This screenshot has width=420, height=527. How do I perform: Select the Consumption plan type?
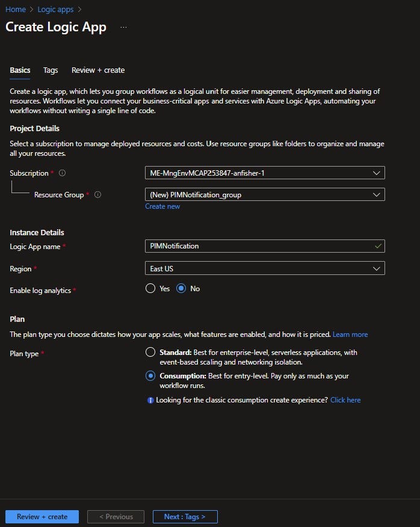tap(150, 376)
